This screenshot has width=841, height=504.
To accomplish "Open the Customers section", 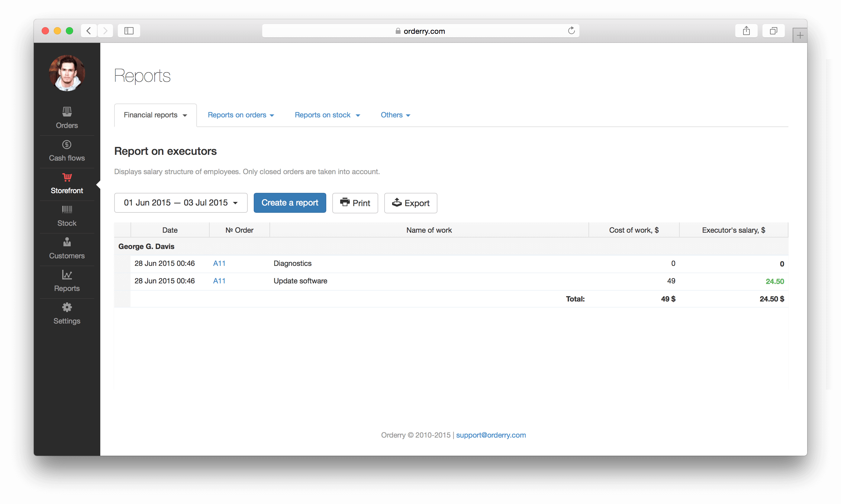I will coord(67,248).
